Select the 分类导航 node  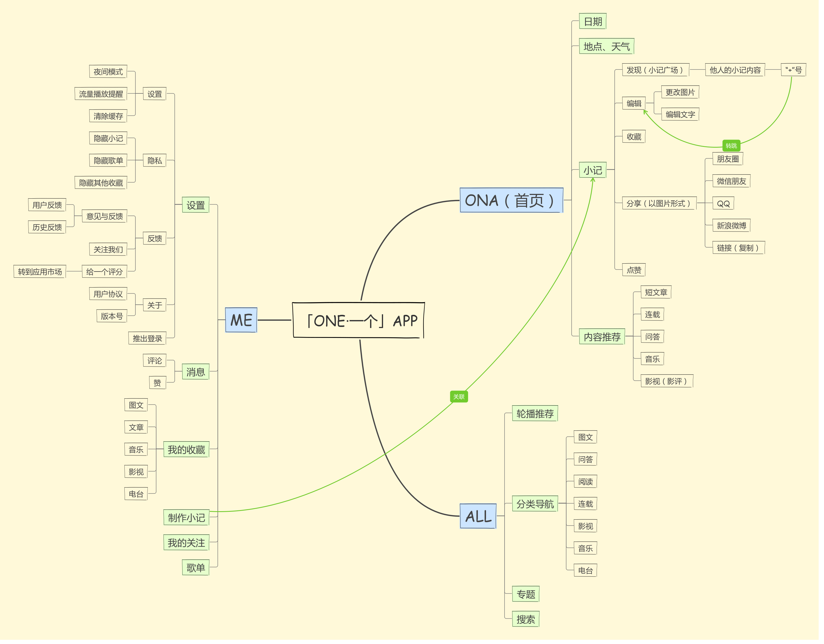coord(538,507)
